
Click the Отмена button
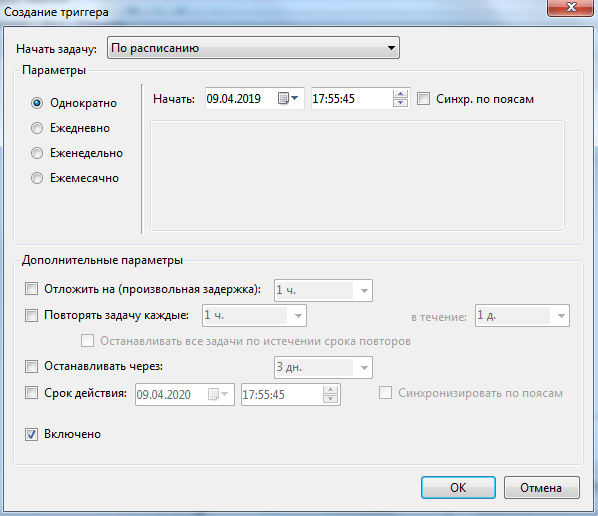click(542, 487)
